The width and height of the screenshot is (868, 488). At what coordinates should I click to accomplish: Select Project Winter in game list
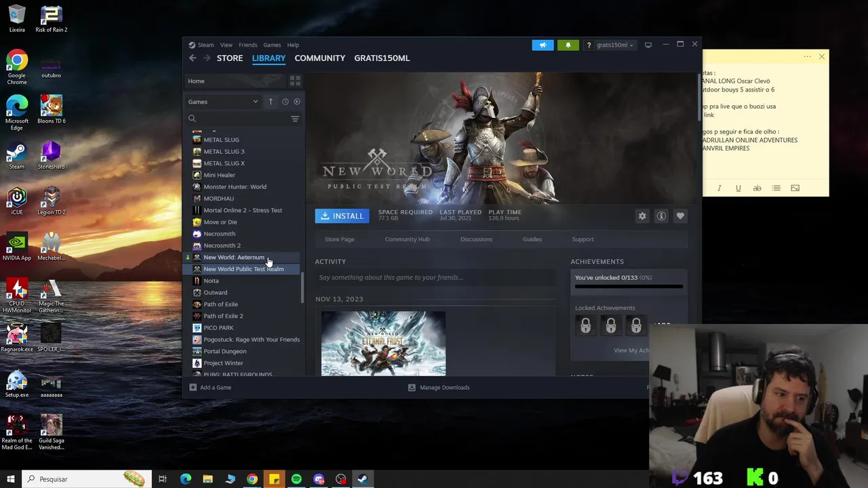click(223, 363)
